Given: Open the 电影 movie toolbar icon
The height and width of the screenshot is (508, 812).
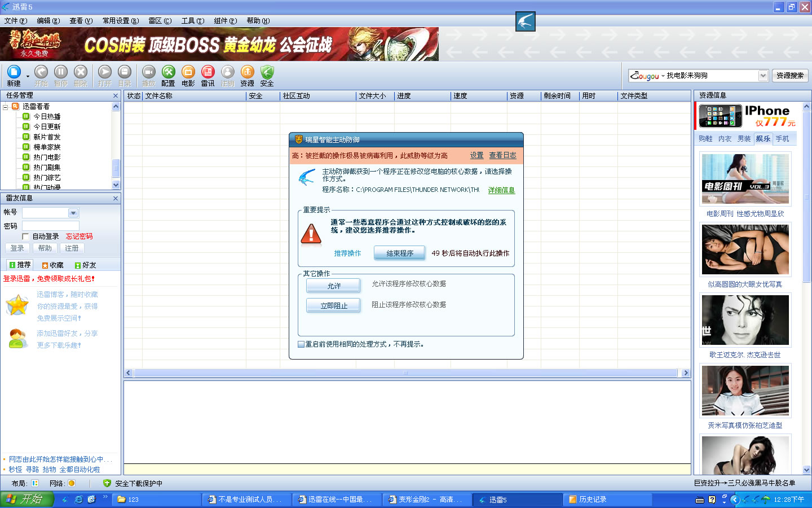Looking at the screenshot, I should [188, 72].
